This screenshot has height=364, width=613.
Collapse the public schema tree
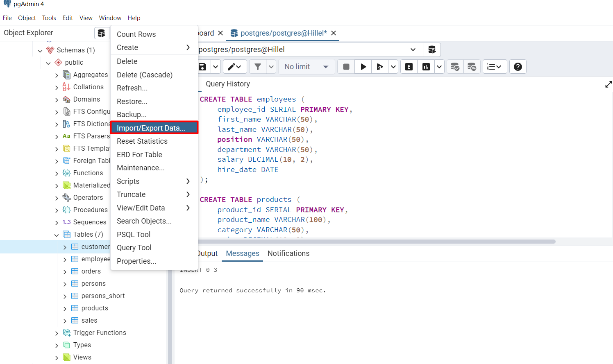click(x=48, y=62)
